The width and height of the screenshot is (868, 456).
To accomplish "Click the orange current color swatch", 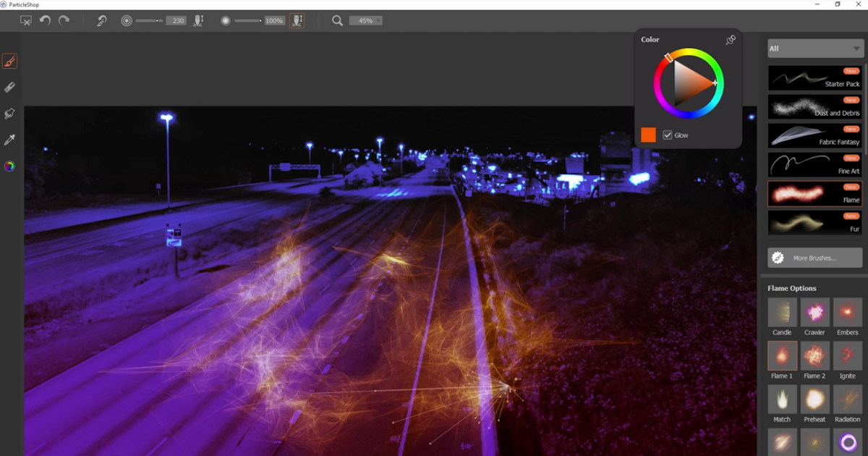I will click(648, 135).
